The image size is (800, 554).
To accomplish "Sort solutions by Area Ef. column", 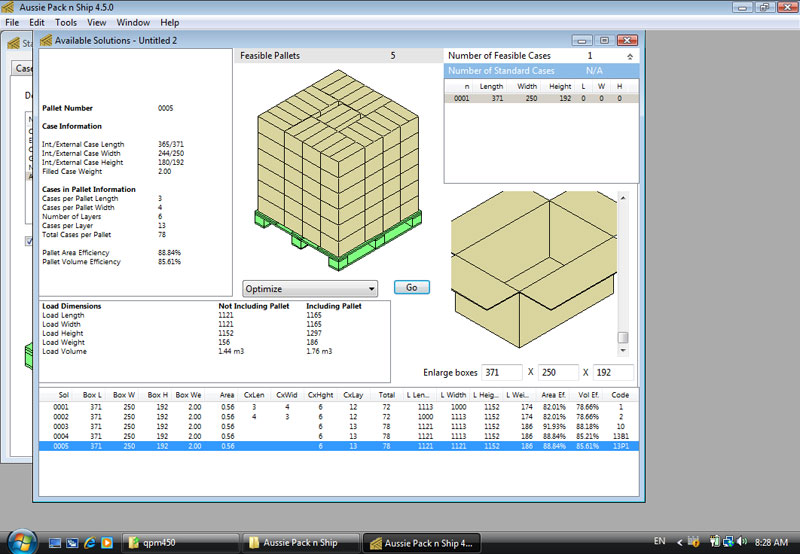I will [x=553, y=395].
